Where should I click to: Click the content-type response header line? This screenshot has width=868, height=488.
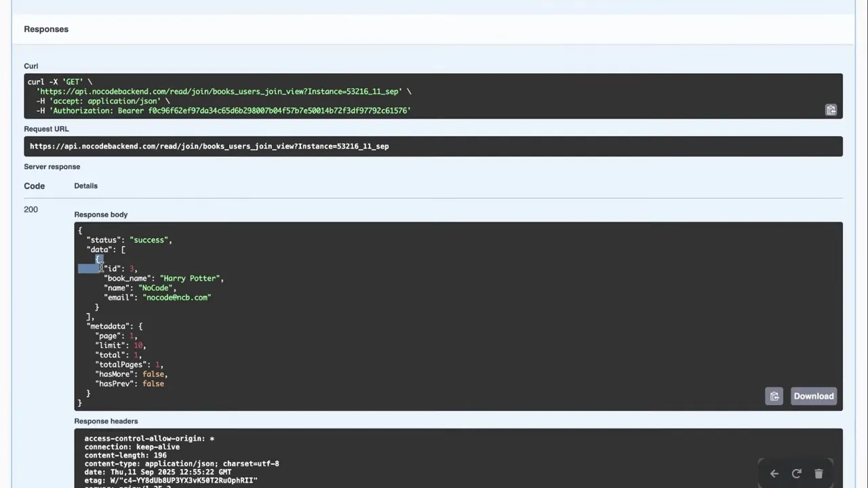(x=181, y=464)
